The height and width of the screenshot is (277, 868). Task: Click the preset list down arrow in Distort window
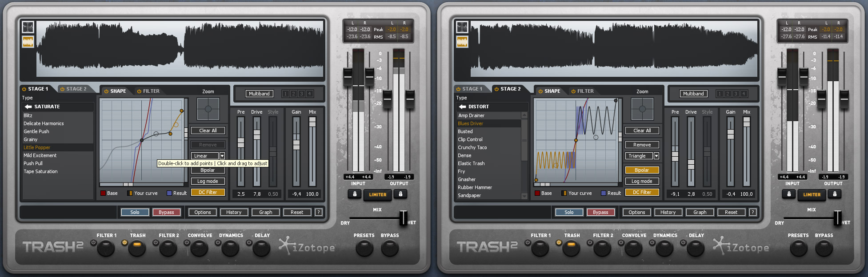pyautogui.click(x=524, y=196)
